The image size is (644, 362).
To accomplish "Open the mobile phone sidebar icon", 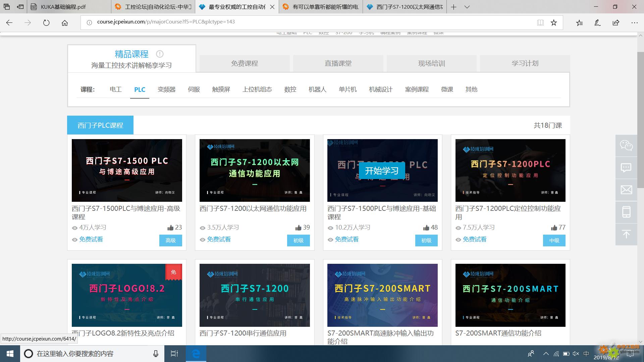I will pos(626,212).
